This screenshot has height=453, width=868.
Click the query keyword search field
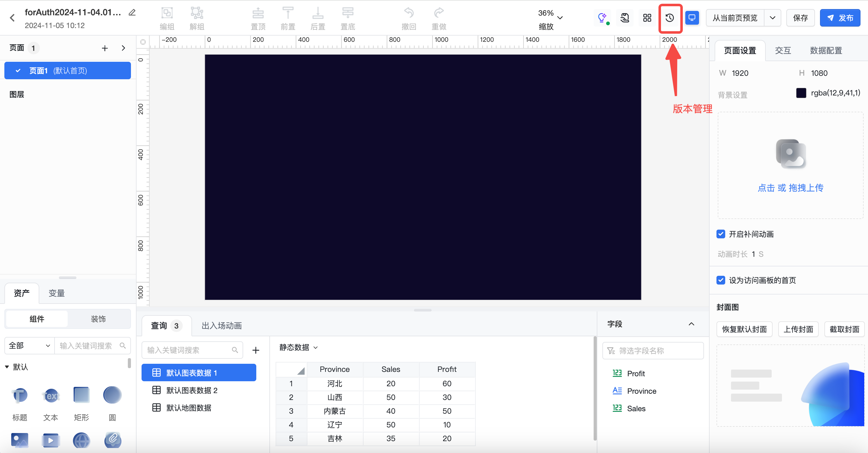(192, 350)
